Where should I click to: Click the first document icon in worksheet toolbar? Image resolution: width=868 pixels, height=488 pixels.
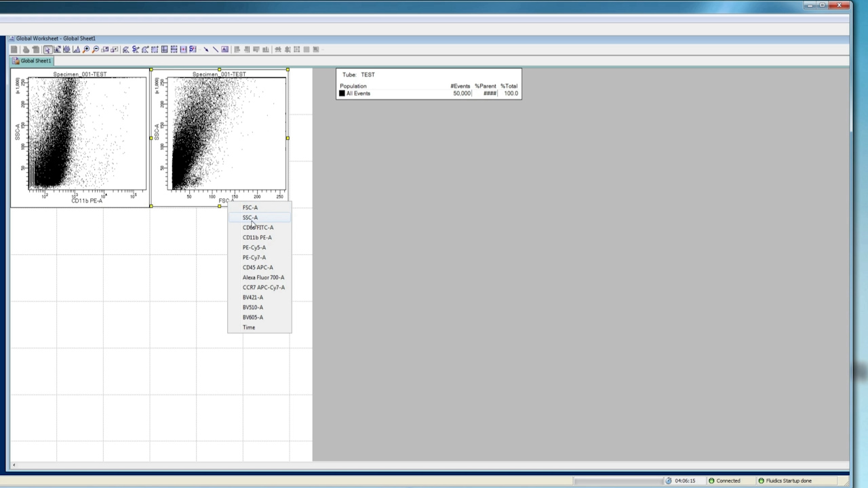(x=14, y=49)
